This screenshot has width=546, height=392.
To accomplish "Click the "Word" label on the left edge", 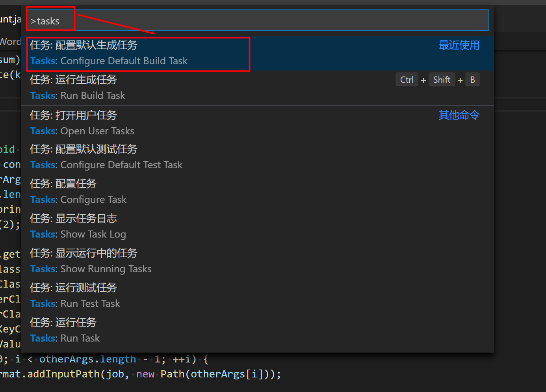I will click(11, 41).
